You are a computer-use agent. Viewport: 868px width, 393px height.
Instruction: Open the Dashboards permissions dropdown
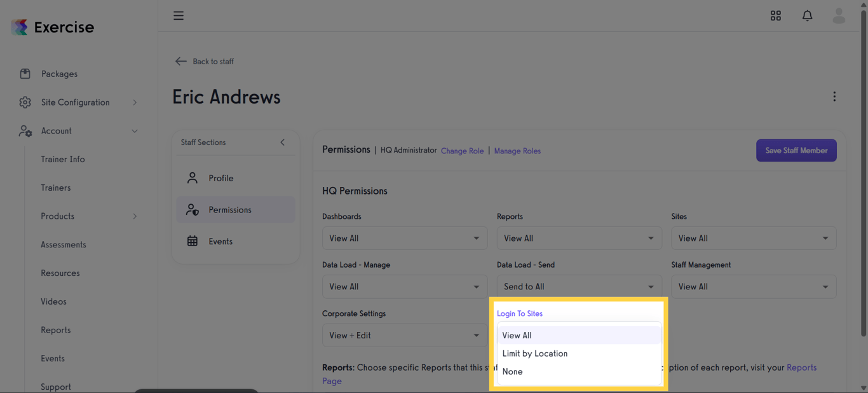click(x=404, y=238)
